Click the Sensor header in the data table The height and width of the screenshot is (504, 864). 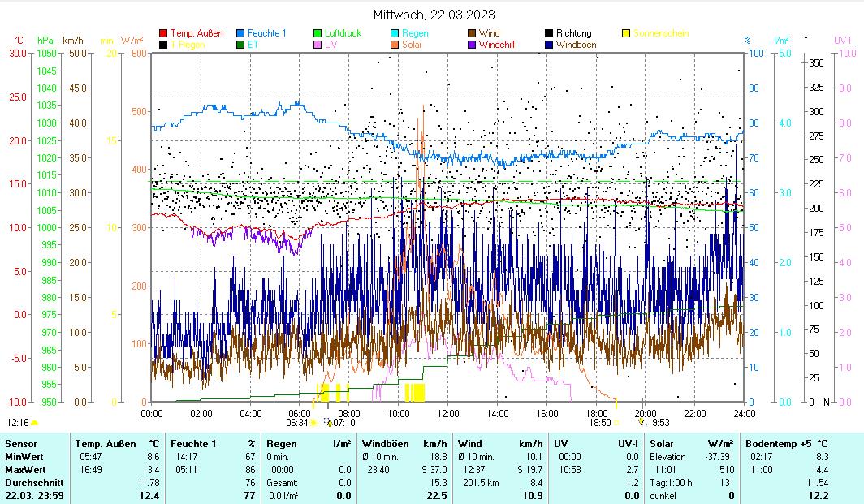[x=21, y=444]
